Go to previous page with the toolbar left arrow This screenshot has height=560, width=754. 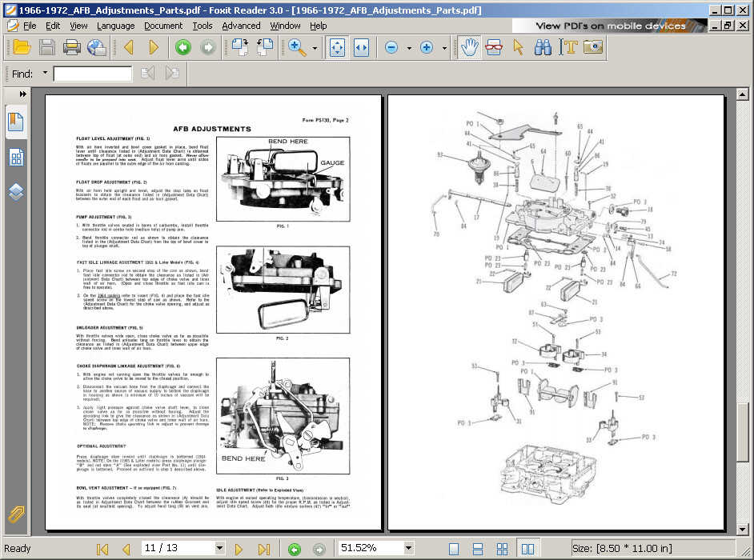128,47
